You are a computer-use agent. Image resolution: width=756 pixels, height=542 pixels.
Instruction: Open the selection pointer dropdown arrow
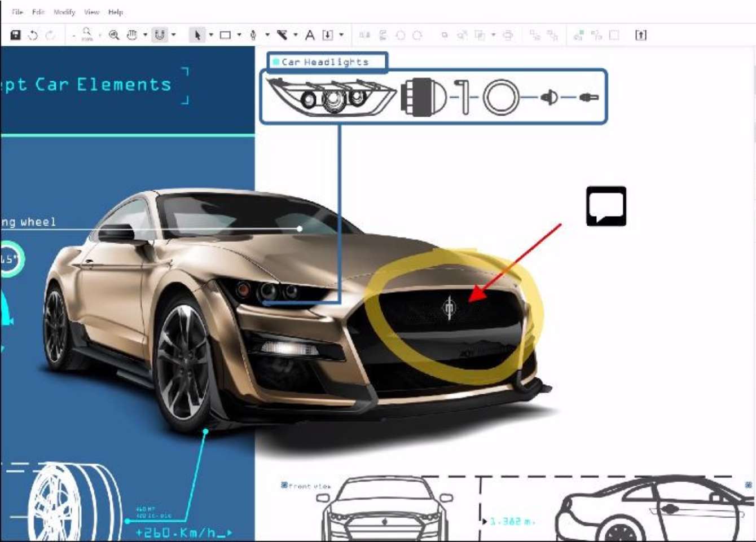coord(211,35)
